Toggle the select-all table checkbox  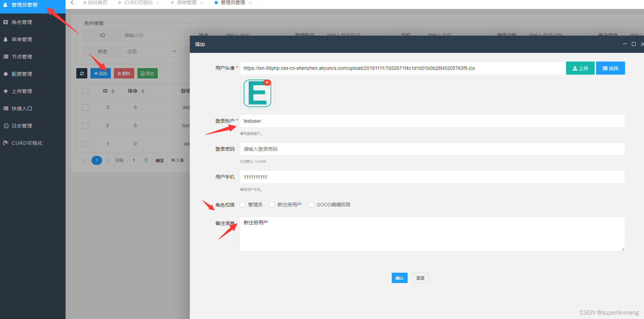[x=85, y=91]
